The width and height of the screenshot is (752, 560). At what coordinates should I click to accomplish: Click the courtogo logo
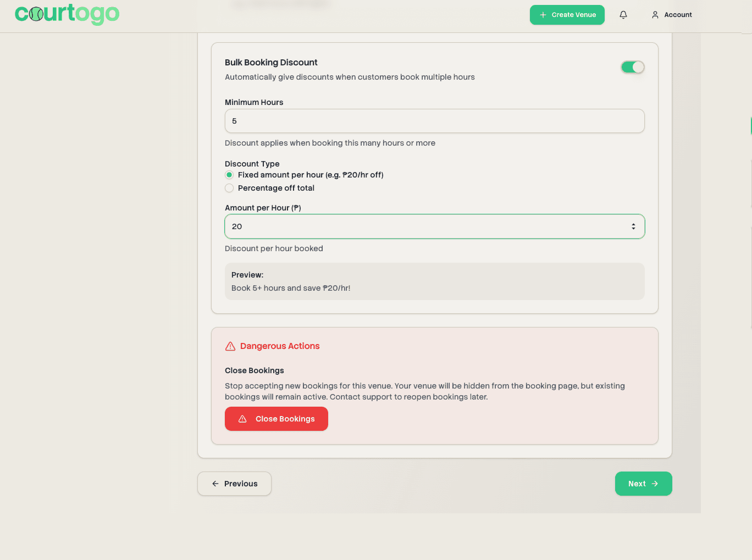coord(67,14)
